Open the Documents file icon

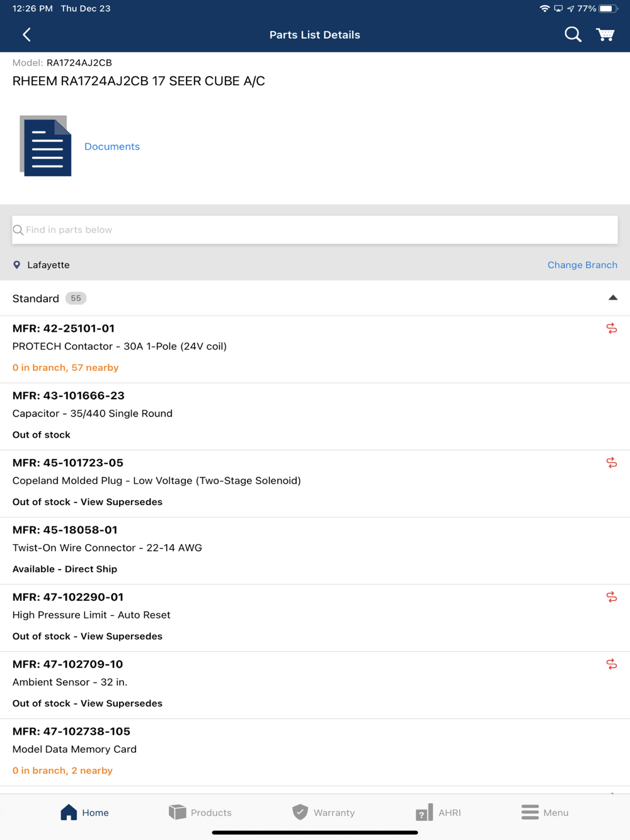tap(45, 146)
